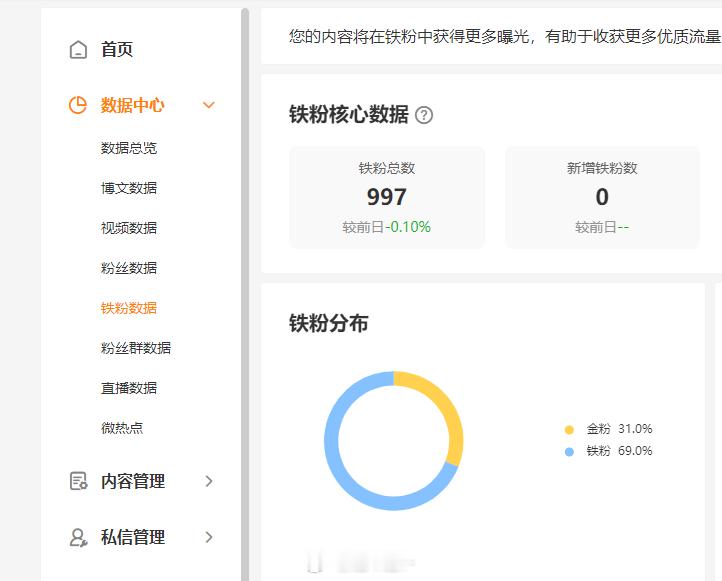The height and width of the screenshot is (581, 722).
Task: Click the document icon beside 内容管理
Action: pyautogui.click(x=78, y=481)
